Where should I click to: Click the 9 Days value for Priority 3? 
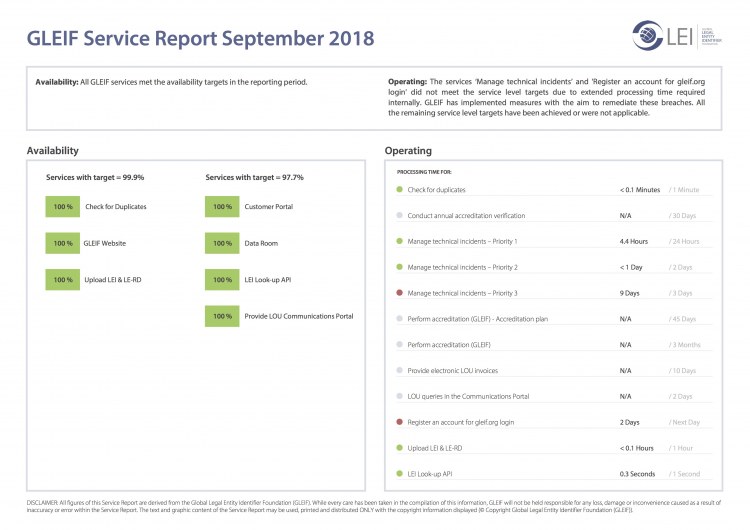[x=631, y=293]
